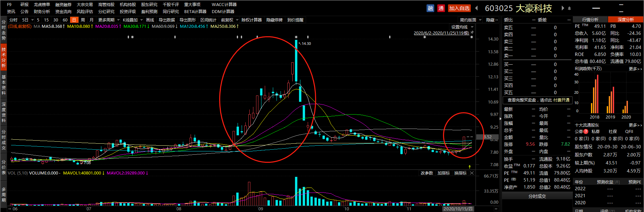Close the VOL indicator panel with X
Viewport: 644px width, 212px height.
(x=472, y=173)
